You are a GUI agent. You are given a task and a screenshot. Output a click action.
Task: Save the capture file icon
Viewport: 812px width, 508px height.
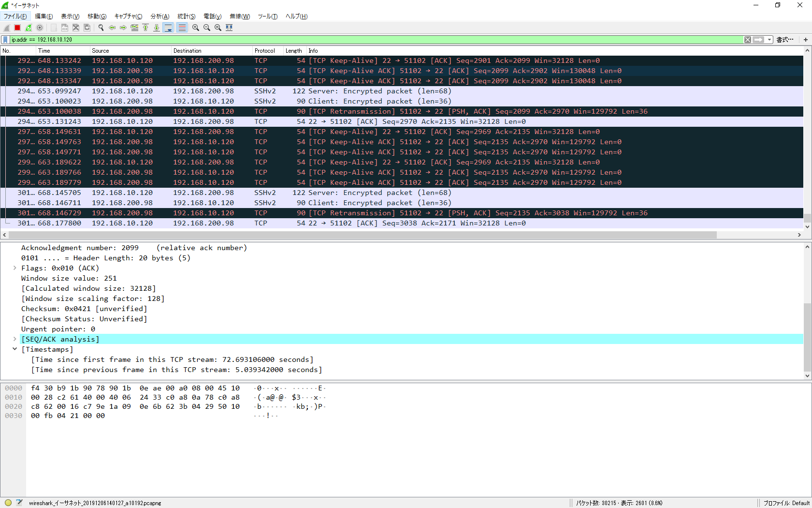pos(65,28)
